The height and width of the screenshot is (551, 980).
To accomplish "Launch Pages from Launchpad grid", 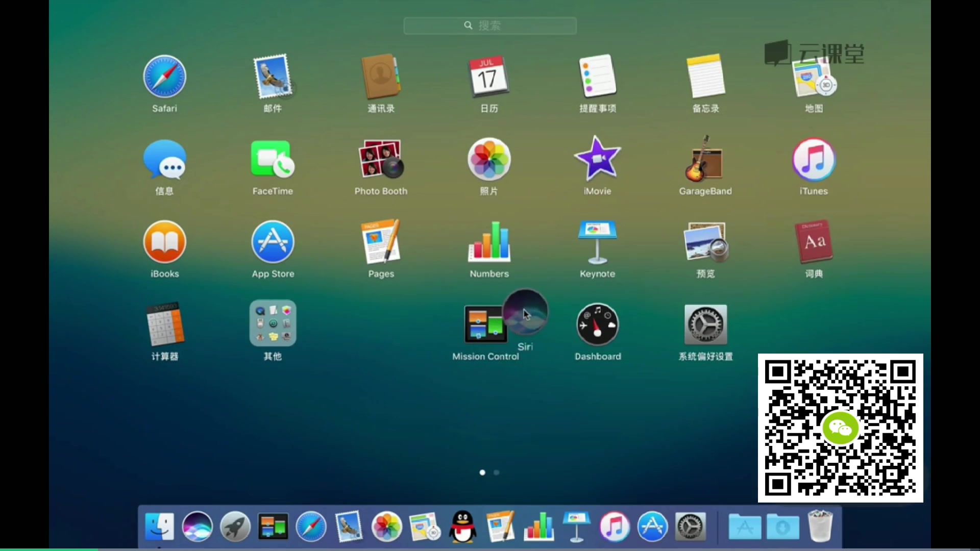I will click(x=381, y=242).
